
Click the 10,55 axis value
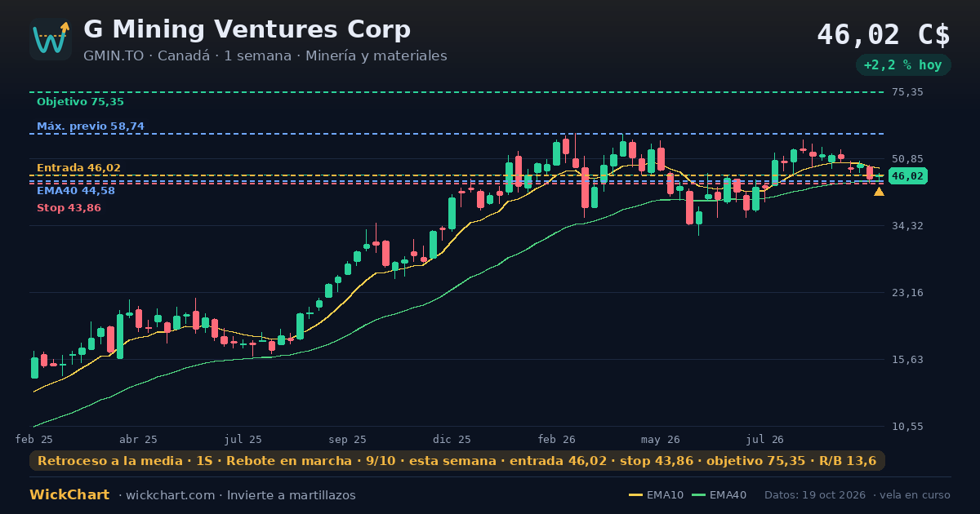pos(907,426)
